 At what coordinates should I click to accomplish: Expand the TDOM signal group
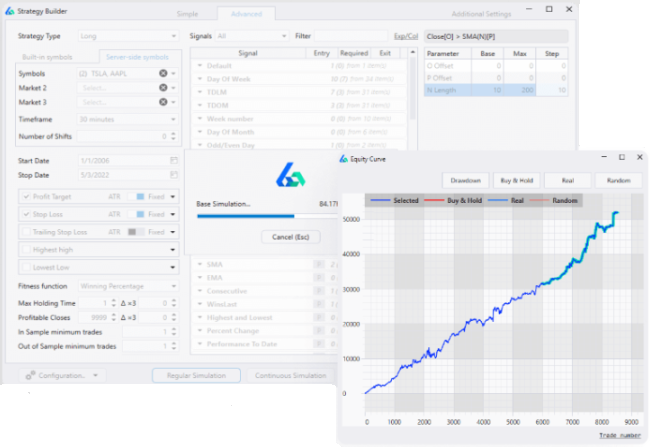coord(200,105)
